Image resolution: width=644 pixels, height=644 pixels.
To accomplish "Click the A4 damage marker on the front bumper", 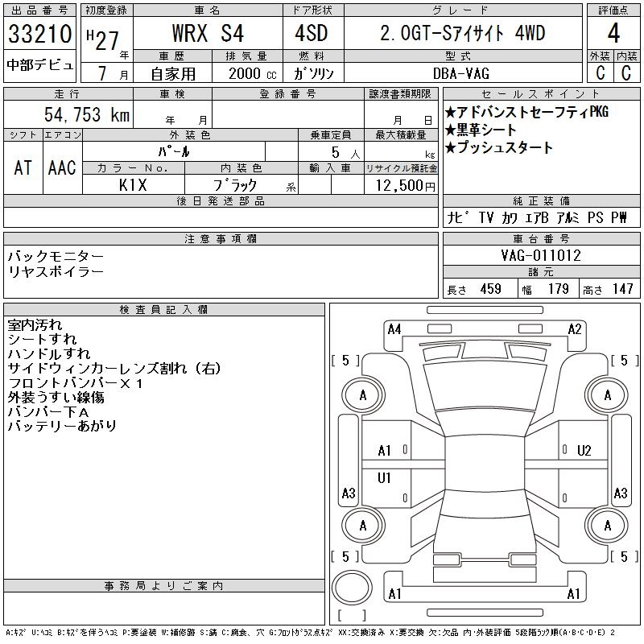I will point(394,329).
